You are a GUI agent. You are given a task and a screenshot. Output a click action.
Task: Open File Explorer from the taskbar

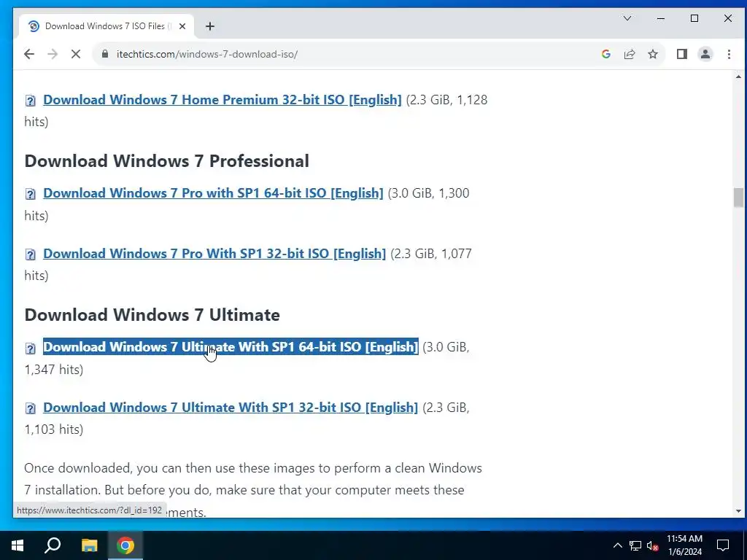coord(89,545)
